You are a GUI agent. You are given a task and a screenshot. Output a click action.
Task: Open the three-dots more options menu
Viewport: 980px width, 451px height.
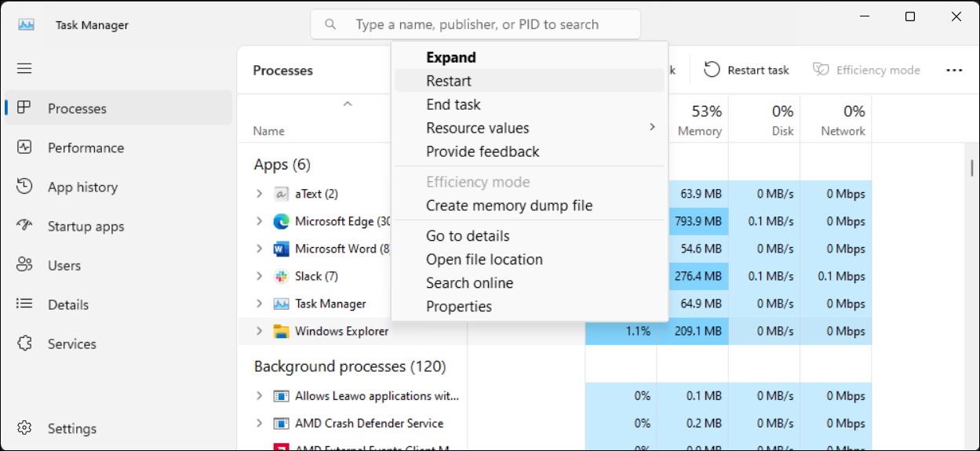tap(954, 70)
